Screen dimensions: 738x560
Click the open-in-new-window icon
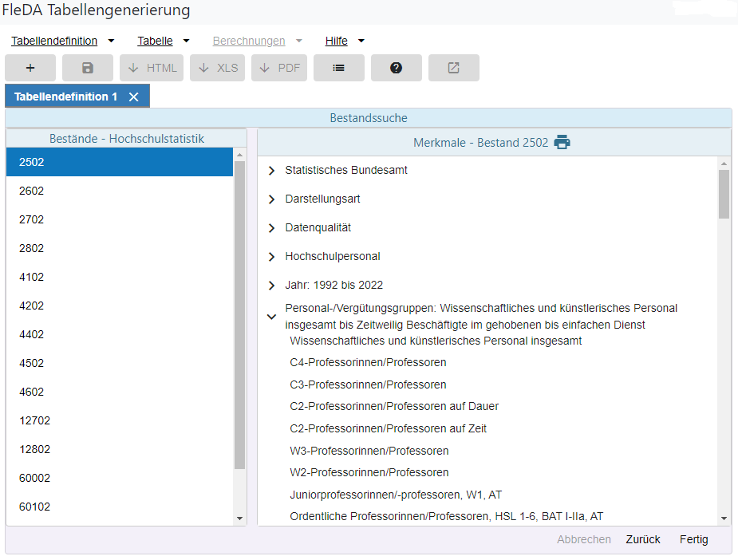[x=453, y=68]
